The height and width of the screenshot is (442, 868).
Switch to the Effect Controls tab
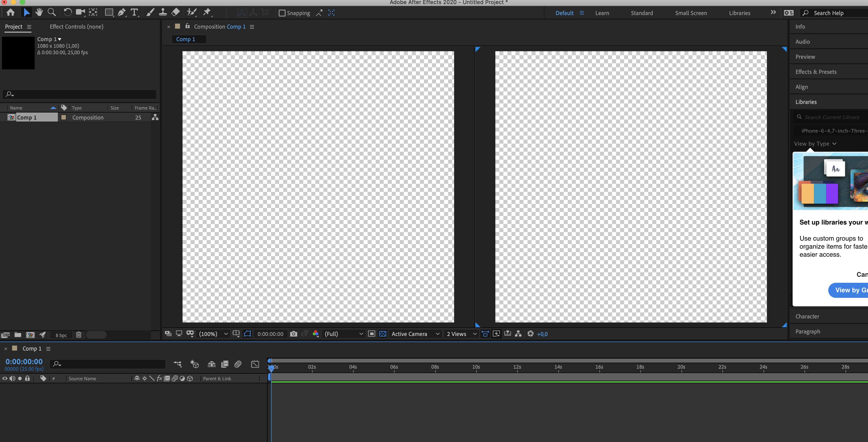(x=76, y=27)
